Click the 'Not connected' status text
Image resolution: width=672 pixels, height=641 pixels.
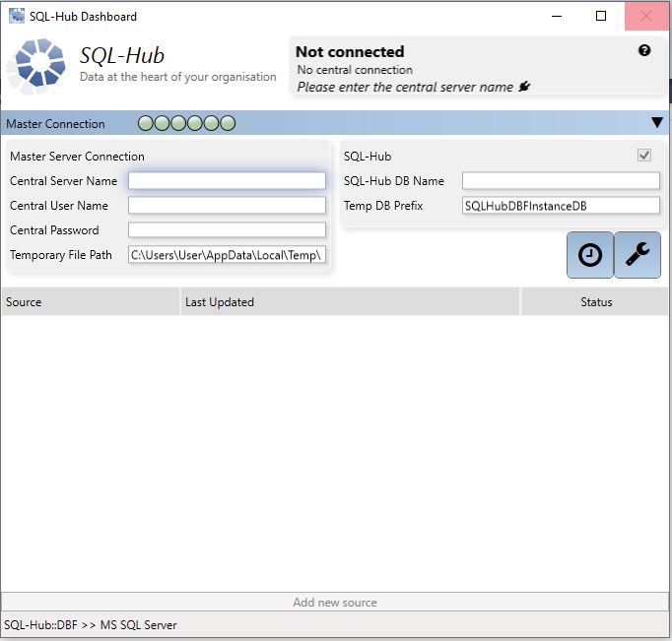click(x=350, y=52)
